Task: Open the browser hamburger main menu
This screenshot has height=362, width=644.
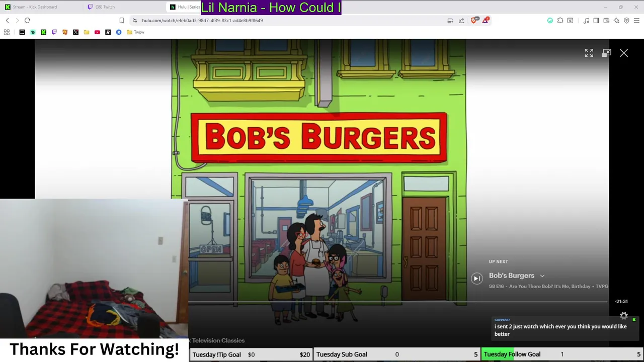Action: pos(636,21)
